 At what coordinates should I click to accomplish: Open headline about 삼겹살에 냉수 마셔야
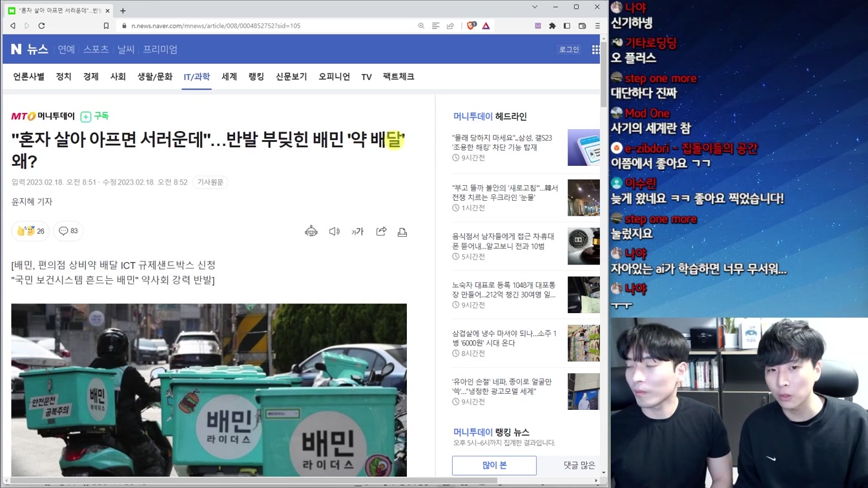coord(504,338)
